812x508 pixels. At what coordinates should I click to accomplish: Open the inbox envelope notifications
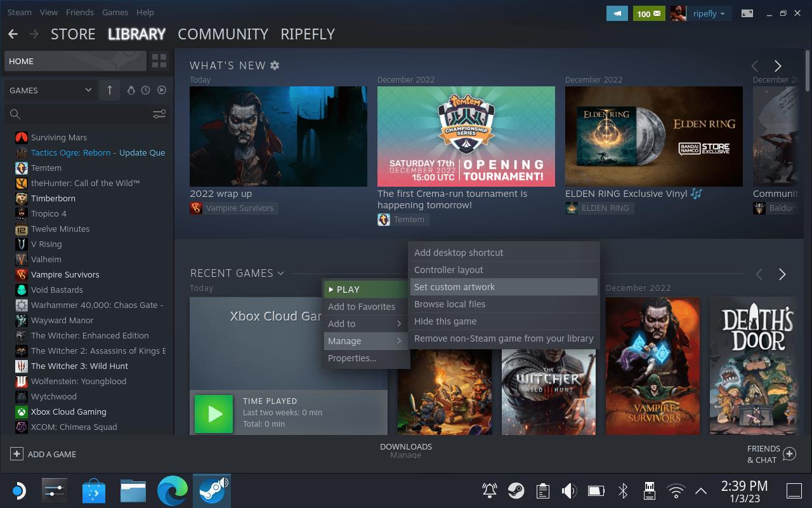(648, 13)
